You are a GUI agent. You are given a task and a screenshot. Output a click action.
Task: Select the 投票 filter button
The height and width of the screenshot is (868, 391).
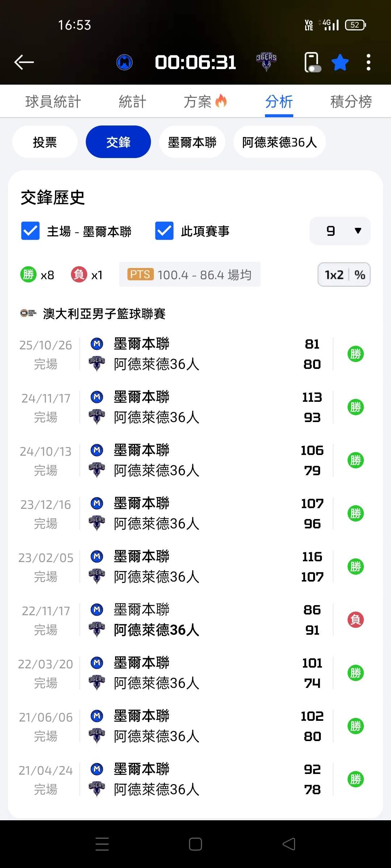(45, 142)
